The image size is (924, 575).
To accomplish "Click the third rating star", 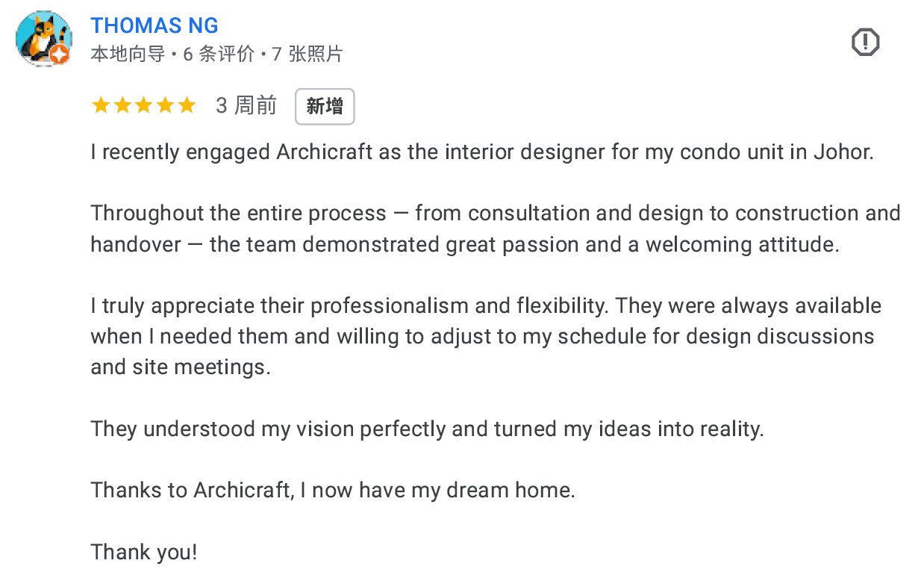I will [143, 106].
